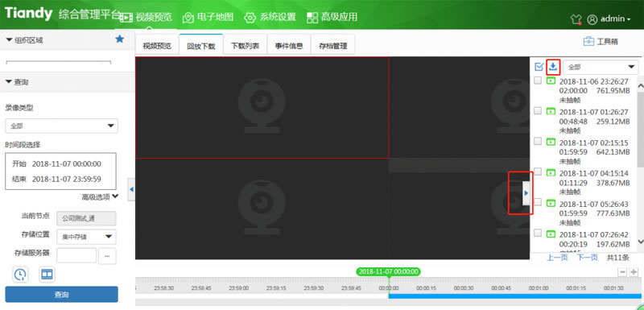Switch to the 回放下载 tab
Viewport: 644px width, 310px height.
[201, 45]
